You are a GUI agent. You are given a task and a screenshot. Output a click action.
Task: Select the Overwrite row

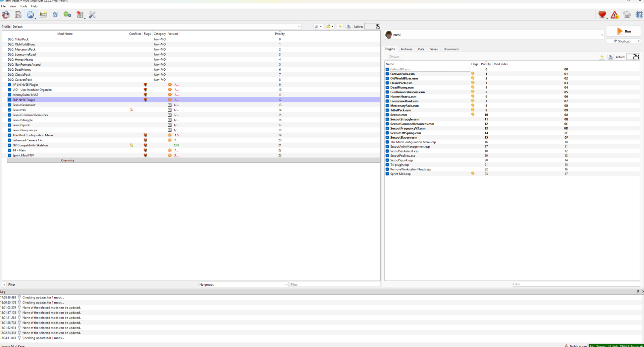(x=194, y=160)
